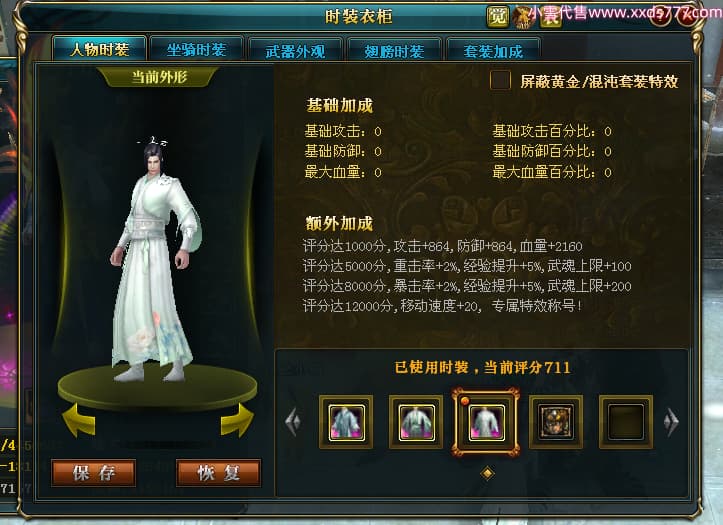723x525 pixels.
Task: Click the red help question mark button
Action: [x=661, y=17]
